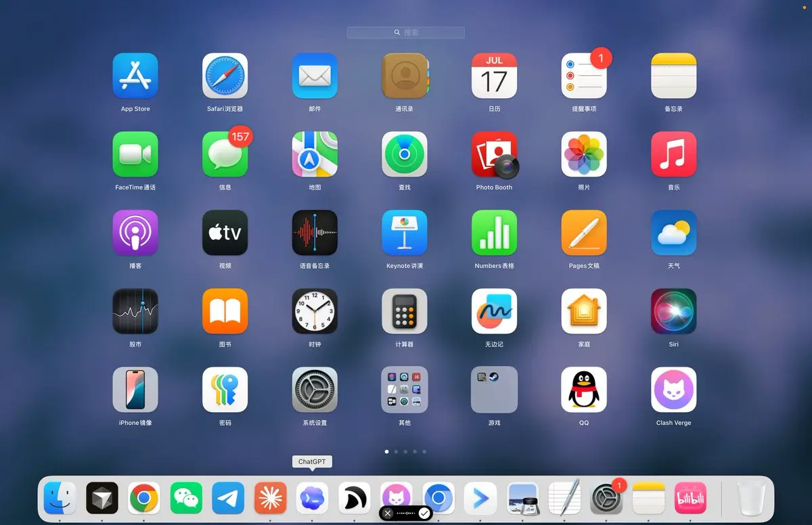Launch 音乐 Music app
Screen dimensions: 812x525
(x=673, y=154)
